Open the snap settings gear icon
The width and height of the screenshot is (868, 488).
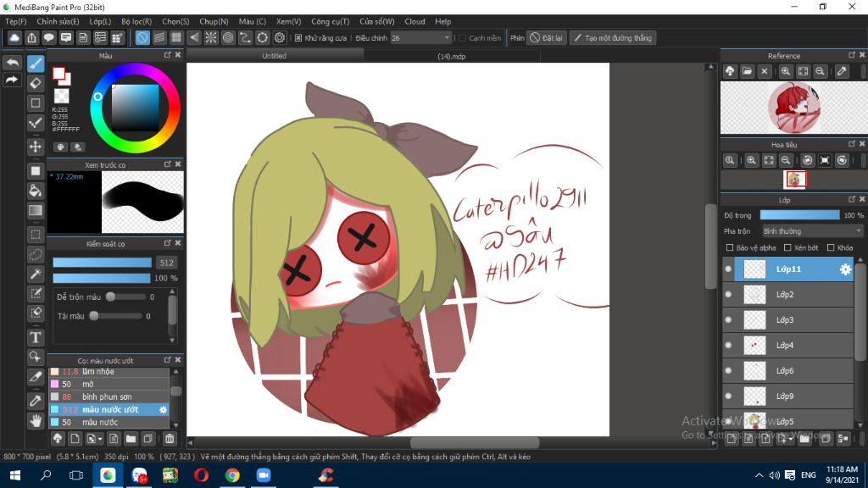tap(280, 37)
